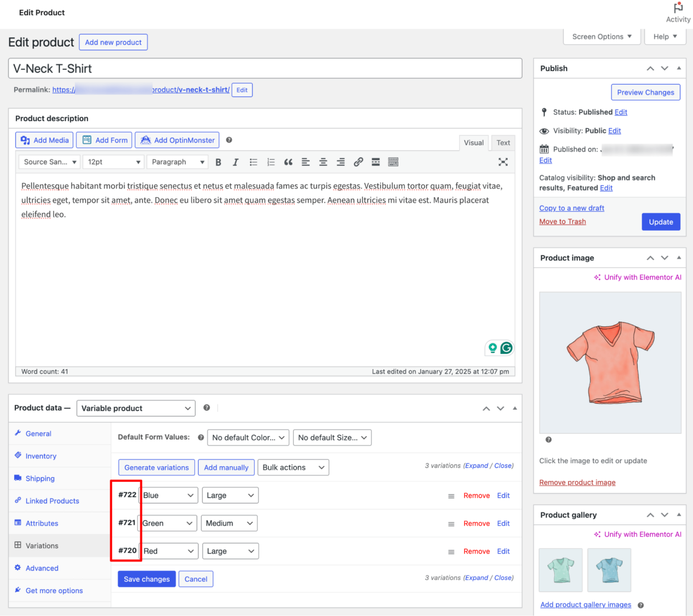This screenshot has width=693, height=616.
Task: Open the Bulk actions dropdown
Action: (293, 467)
